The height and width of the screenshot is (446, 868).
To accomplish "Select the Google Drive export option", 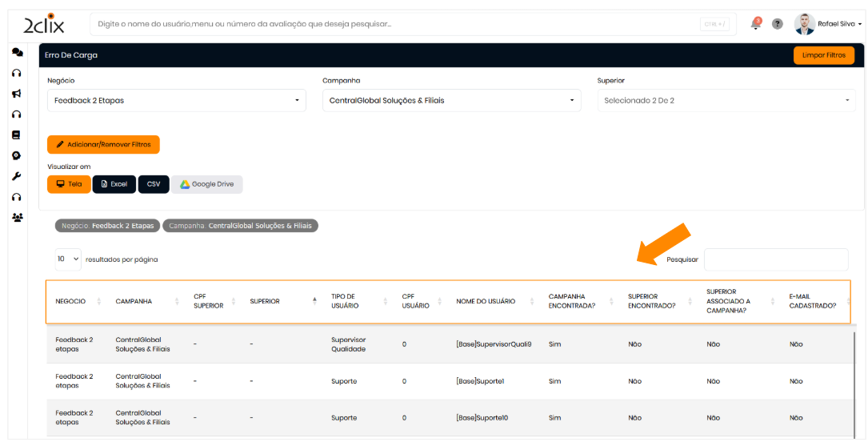I will click(206, 184).
